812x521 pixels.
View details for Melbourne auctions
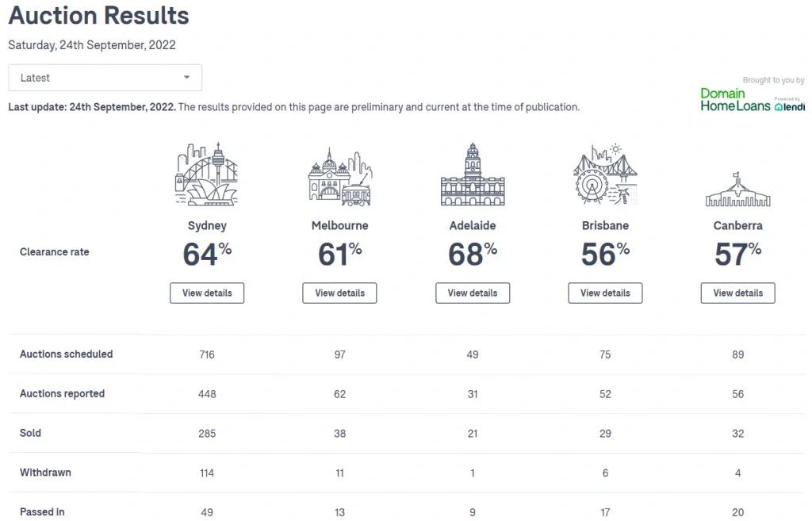point(339,293)
